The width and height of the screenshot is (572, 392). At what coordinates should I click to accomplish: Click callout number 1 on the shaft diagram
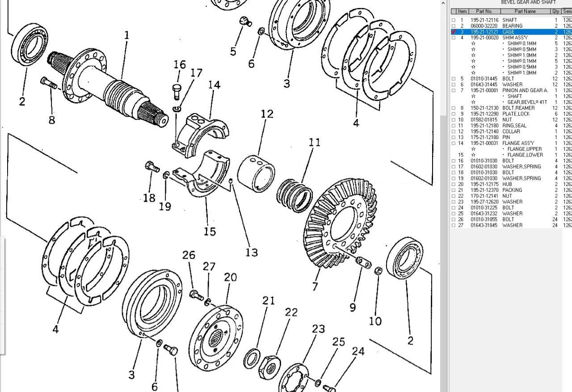click(x=127, y=35)
